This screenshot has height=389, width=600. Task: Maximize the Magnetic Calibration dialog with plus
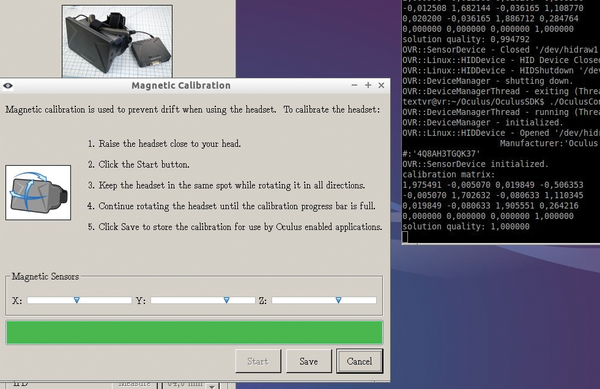(368, 85)
